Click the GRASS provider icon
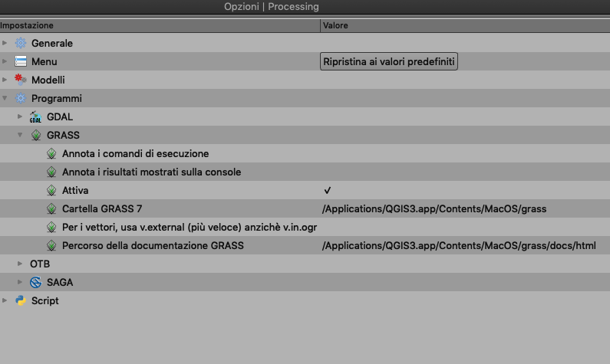The width and height of the screenshot is (610, 364). pos(36,135)
